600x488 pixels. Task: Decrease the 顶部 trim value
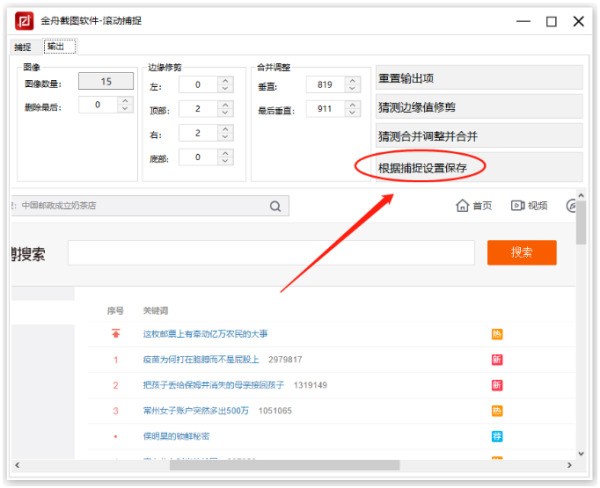coord(225,113)
